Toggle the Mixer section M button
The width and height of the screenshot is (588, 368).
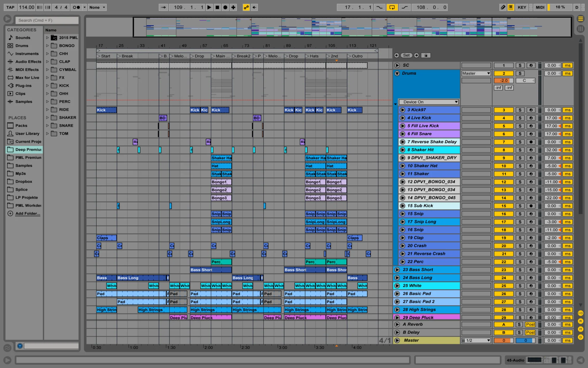click(580, 329)
